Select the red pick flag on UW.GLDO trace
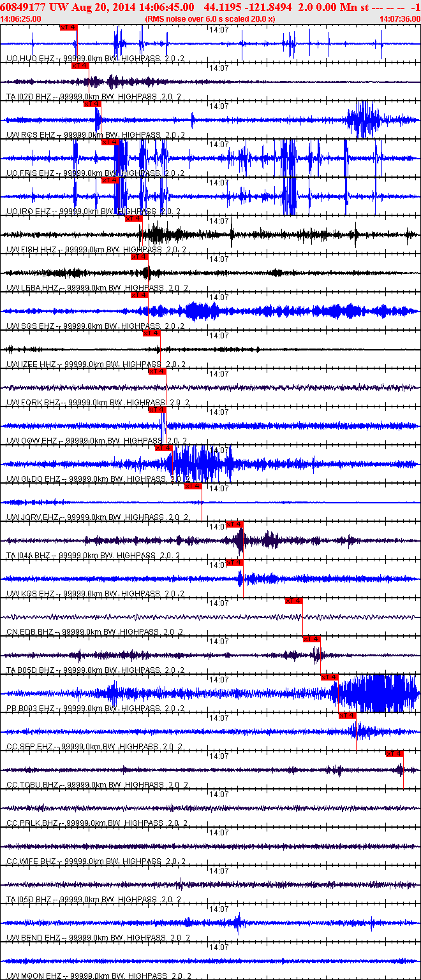The height and width of the screenshot is (980, 421). pos(164,448)
